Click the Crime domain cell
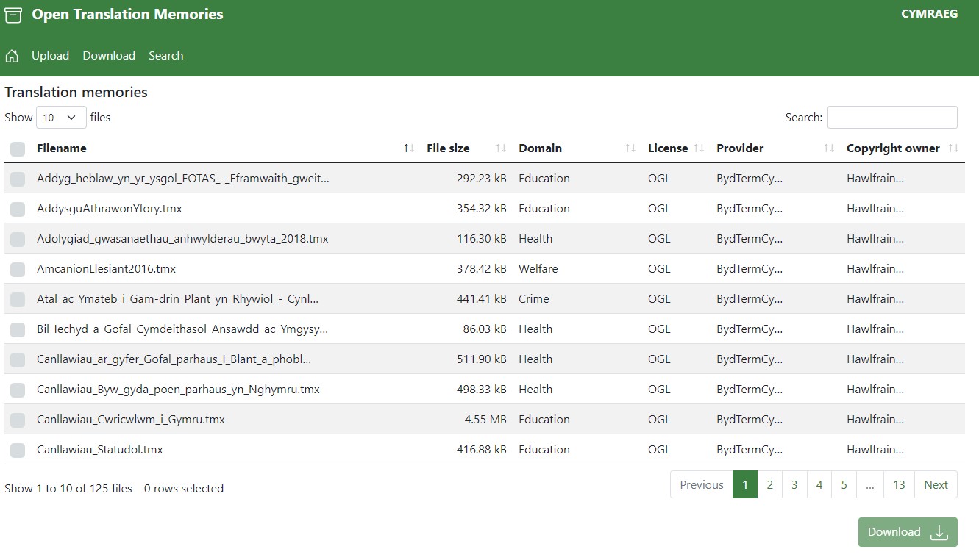Image resolution: width=979 pixels, height=560 pixels. coord(534,299)
